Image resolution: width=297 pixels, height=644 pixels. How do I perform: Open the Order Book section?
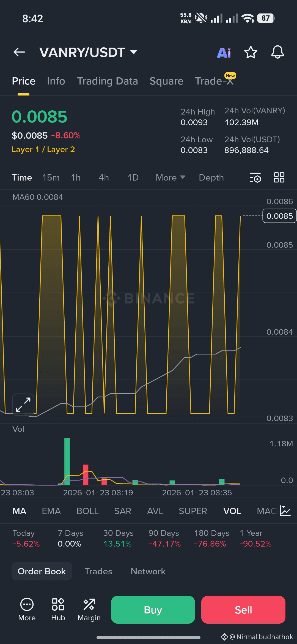pos(42,571)
